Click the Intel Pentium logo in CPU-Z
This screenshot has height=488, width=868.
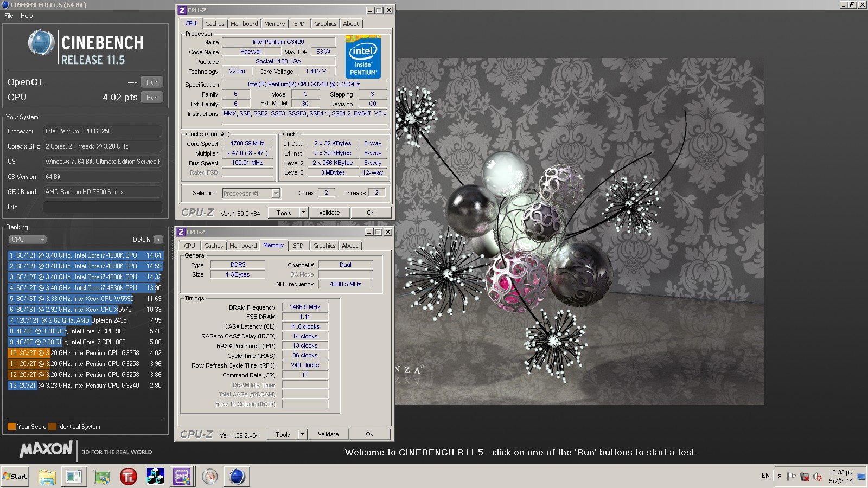click(x=363, y=57)
